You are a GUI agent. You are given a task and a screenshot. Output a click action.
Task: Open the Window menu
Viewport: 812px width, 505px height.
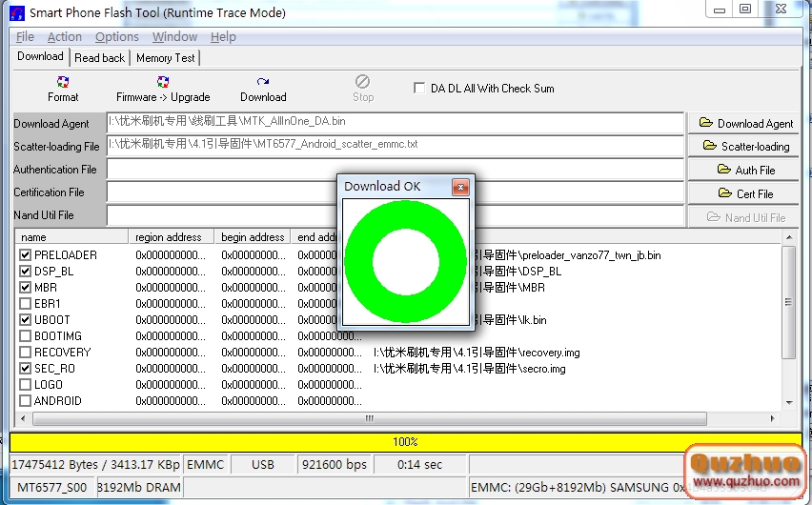(174, 37)
